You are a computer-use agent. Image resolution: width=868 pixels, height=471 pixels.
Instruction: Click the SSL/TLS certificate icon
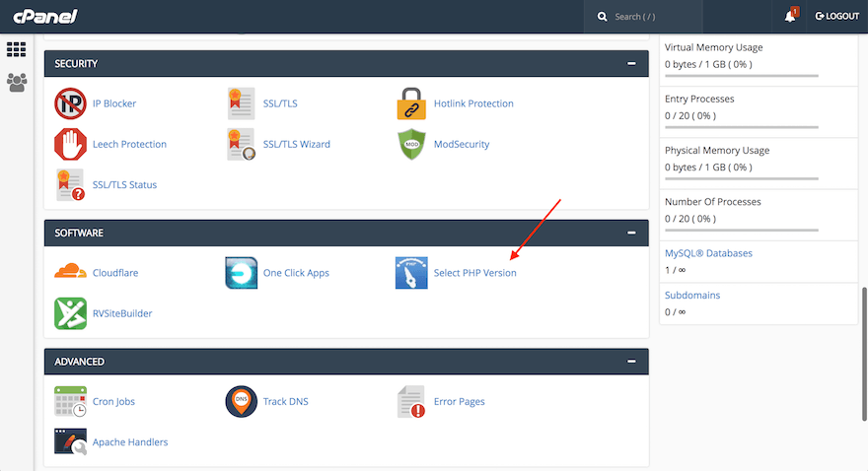pyautogui.click(x=241, y=103)
